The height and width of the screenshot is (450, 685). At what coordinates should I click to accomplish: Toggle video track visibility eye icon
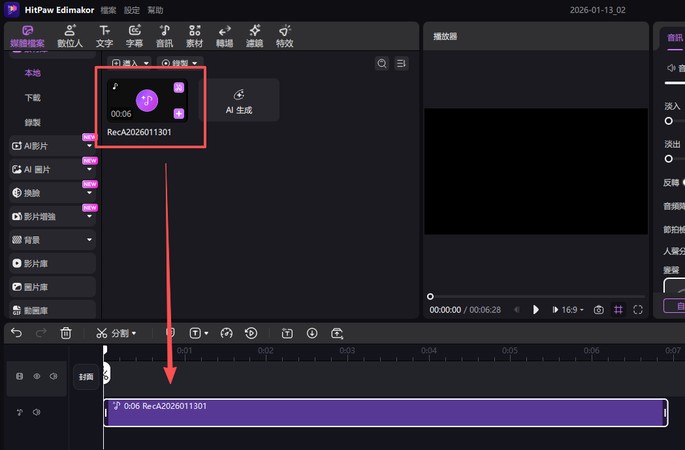click(x=36, y=377)
